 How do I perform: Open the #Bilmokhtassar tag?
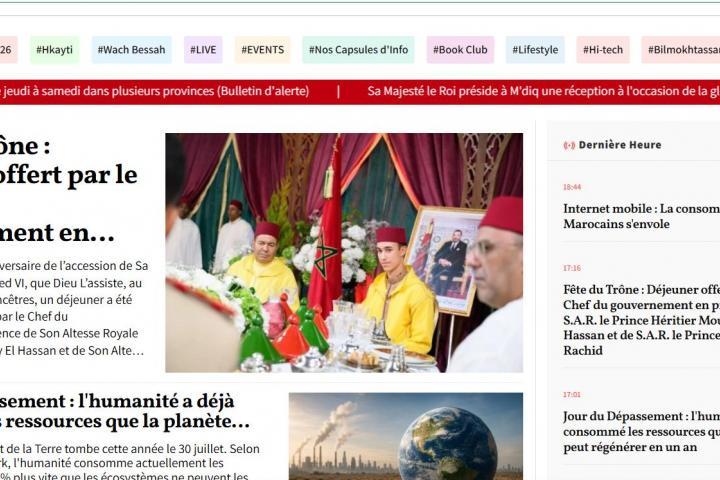pyautogui.click(x=681, y=50)
